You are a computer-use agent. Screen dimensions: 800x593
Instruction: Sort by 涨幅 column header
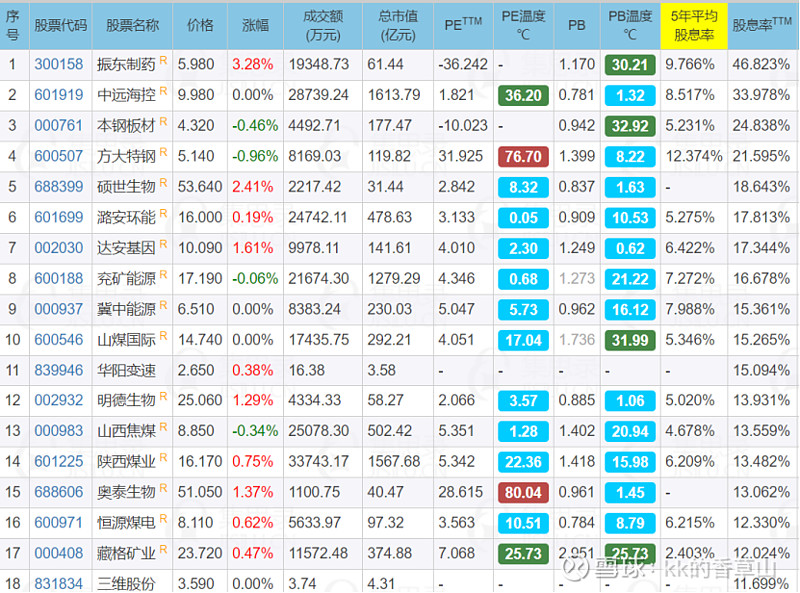point(255,26)
